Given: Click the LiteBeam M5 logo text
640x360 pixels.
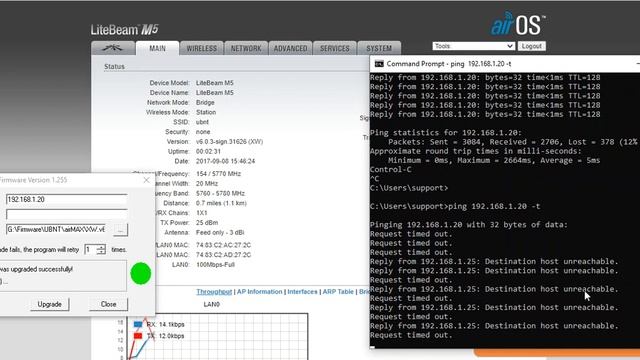Looking at the screenshot, I should point(124,29).
